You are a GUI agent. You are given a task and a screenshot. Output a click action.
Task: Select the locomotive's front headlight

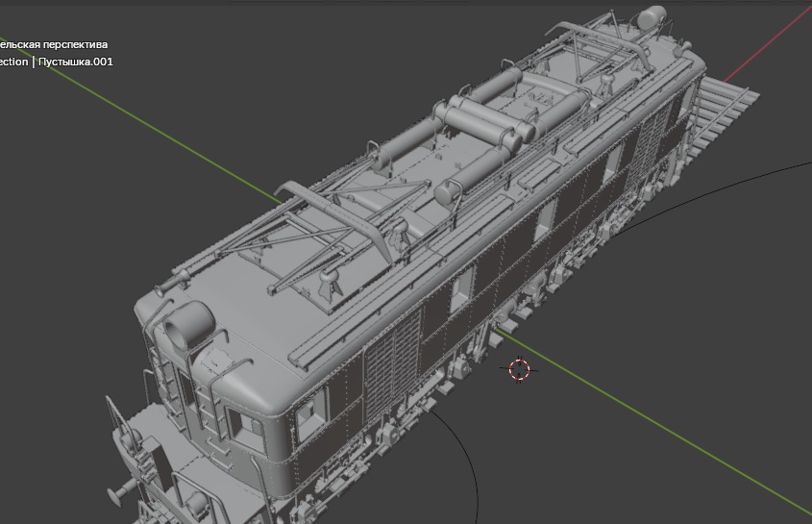coord(189,325)
